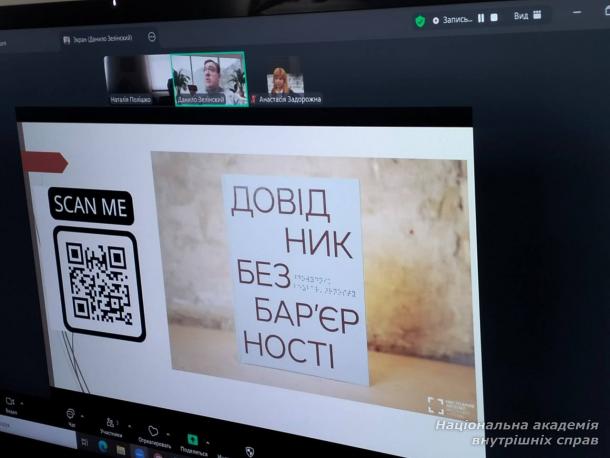Stop the Zoom recording

(x=494, y=18)
